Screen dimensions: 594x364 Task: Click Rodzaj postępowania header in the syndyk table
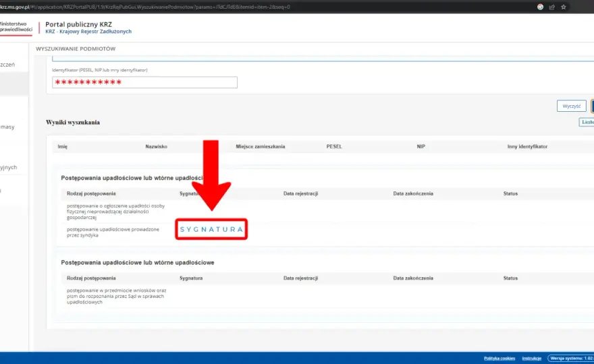pos(91,193)
